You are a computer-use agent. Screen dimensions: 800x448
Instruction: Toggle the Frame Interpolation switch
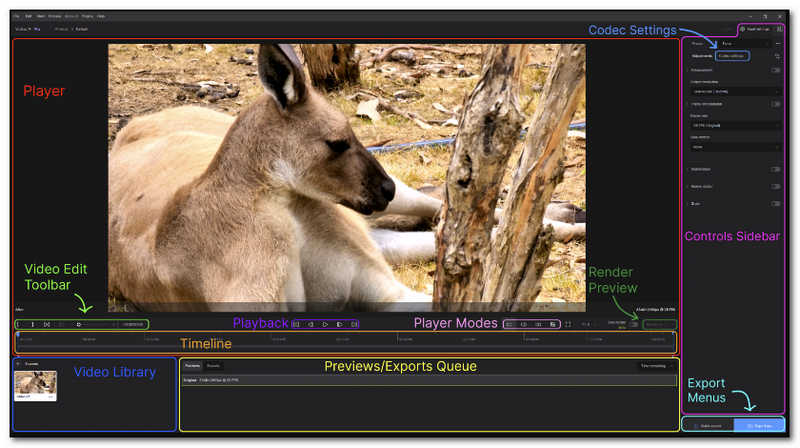[x=775, y=103]
